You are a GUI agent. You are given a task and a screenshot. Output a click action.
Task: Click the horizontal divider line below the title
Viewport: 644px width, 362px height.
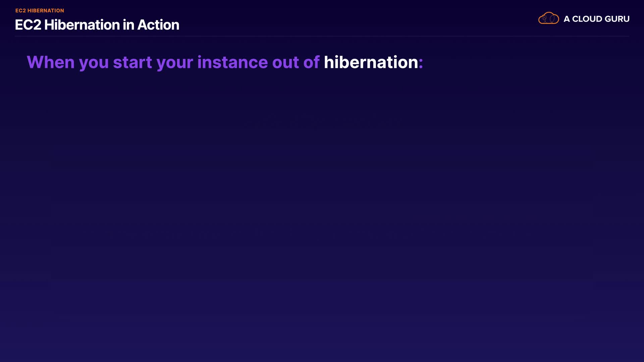[322, 36]
